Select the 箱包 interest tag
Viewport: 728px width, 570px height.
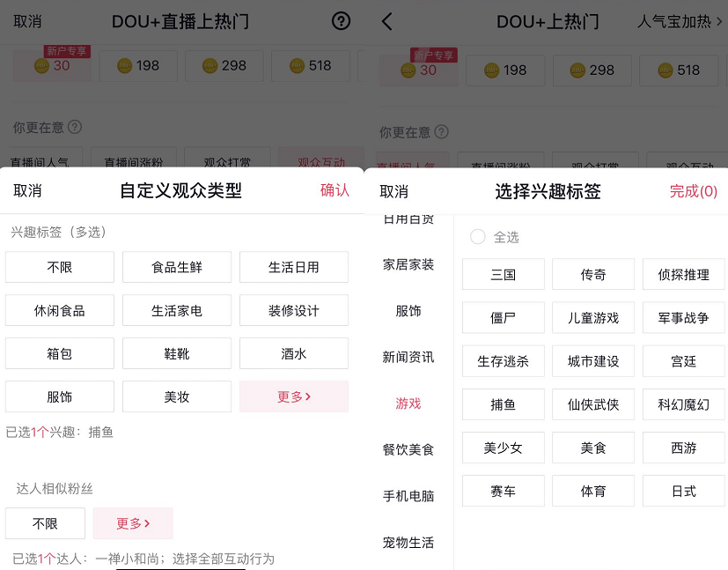point(60,353)
